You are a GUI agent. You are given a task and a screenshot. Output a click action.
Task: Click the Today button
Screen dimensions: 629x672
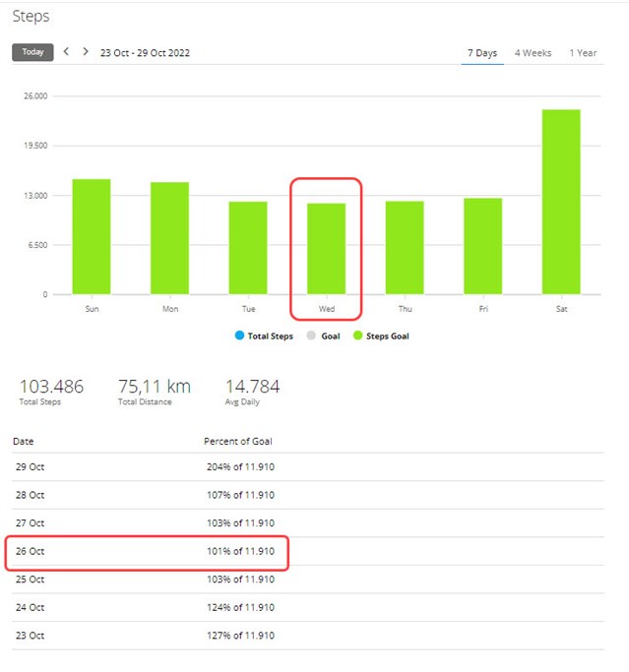coord(32,52)
